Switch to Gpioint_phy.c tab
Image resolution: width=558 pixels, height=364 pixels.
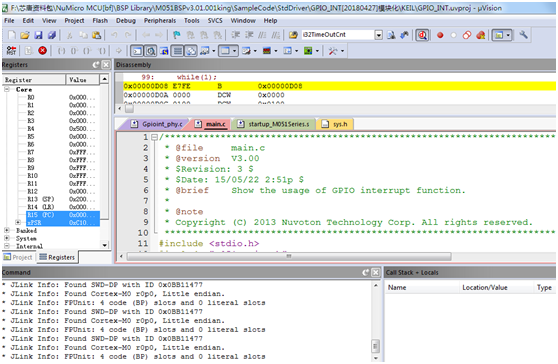point(157,124)
